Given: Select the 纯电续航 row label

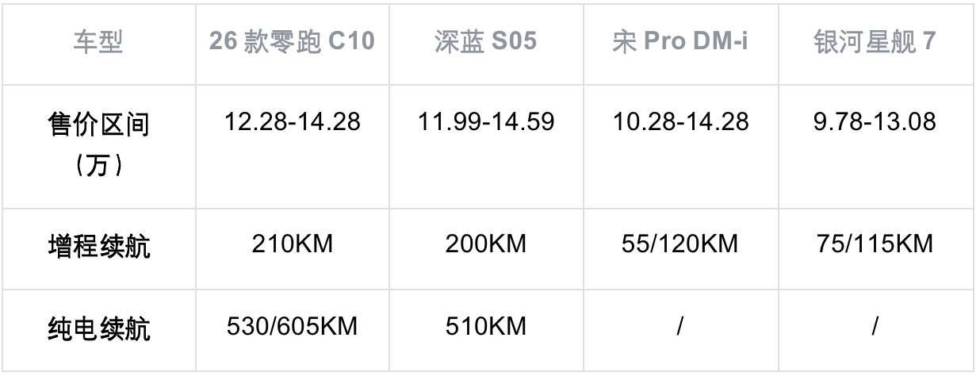Looking at the screenshot, I should click(x=99, y=328).
